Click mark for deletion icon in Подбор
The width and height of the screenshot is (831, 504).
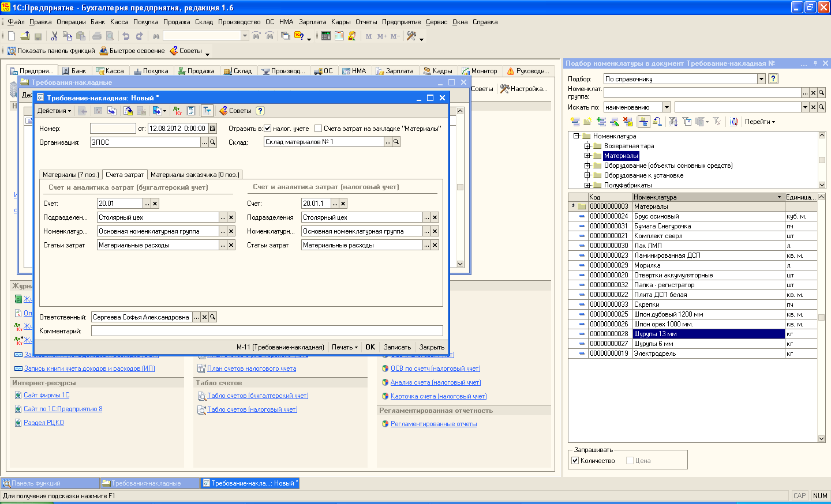pos(628,122)
